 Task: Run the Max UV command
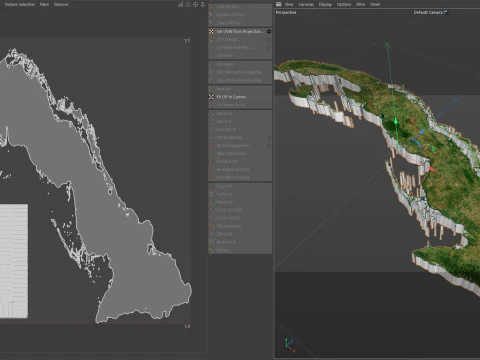coord(240,89)
